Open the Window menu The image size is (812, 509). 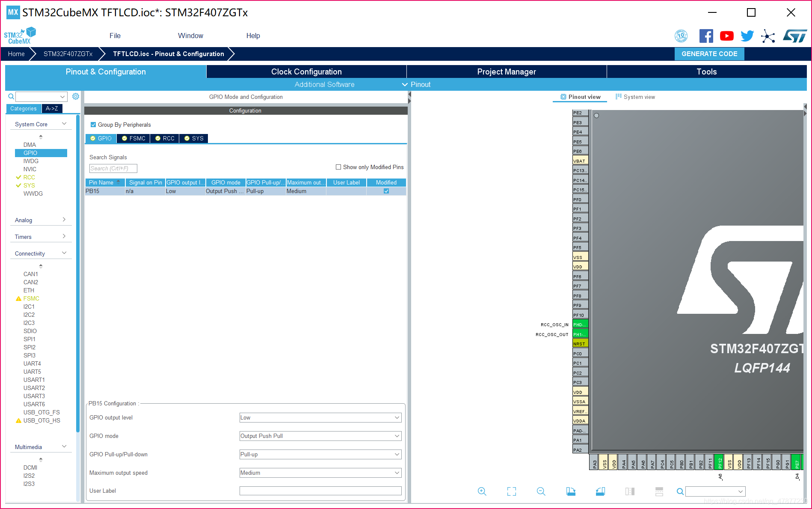pos(190,36)
